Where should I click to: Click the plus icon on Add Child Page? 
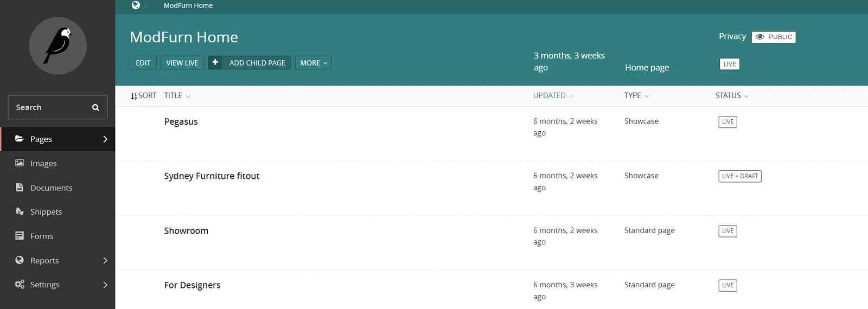click(215, 62)
